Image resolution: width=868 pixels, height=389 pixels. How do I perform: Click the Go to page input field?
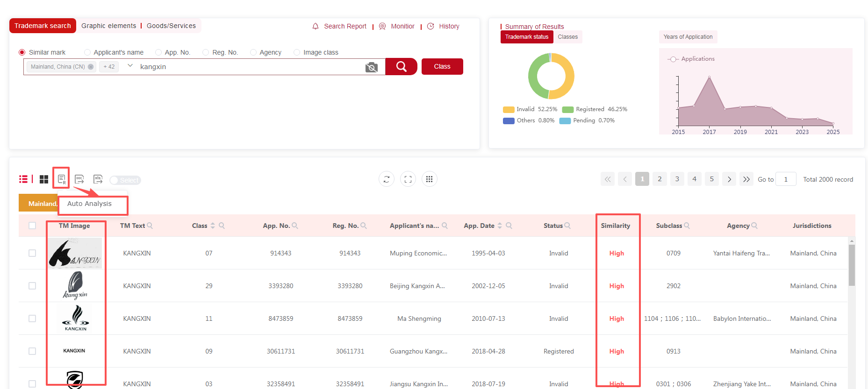click(x=785, y=179)
